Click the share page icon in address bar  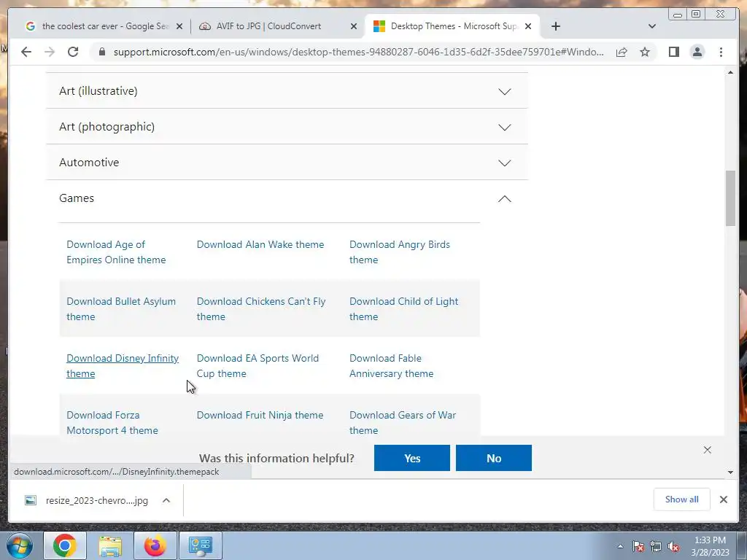[x=622, y=52]
